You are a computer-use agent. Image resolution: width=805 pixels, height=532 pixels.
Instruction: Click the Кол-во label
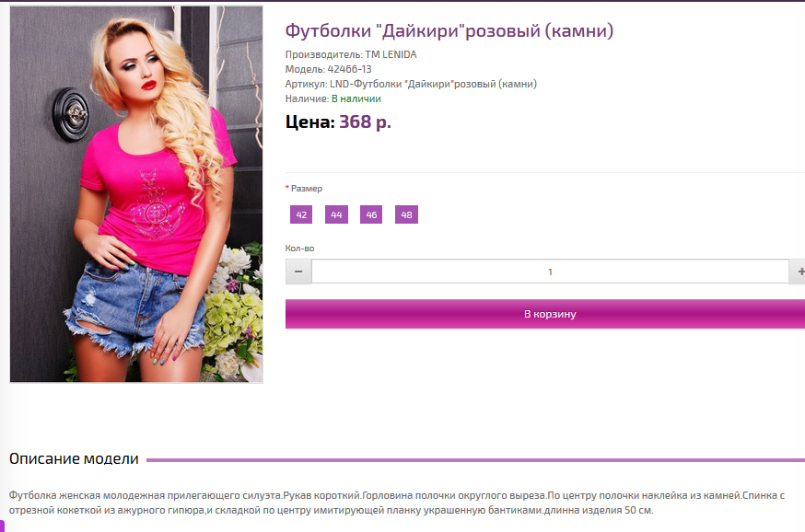300,249
